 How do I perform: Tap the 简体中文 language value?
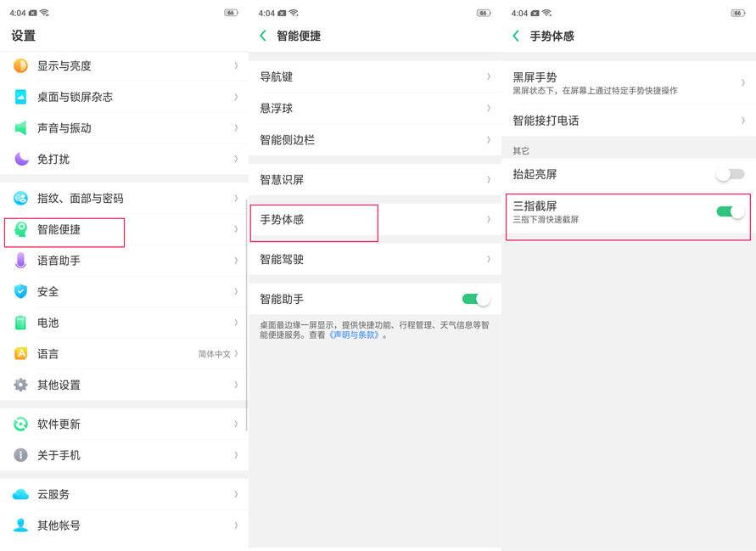coord(215,354)
